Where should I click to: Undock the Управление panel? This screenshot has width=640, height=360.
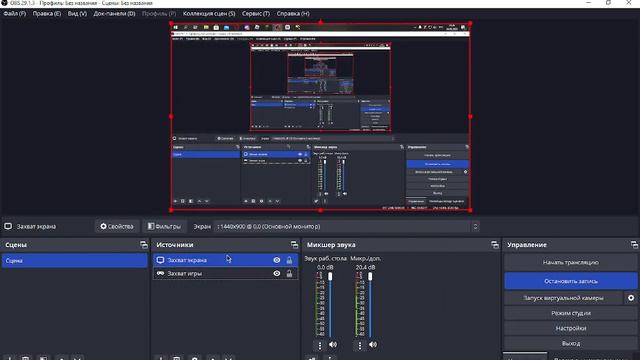click(x=634, y=245)
